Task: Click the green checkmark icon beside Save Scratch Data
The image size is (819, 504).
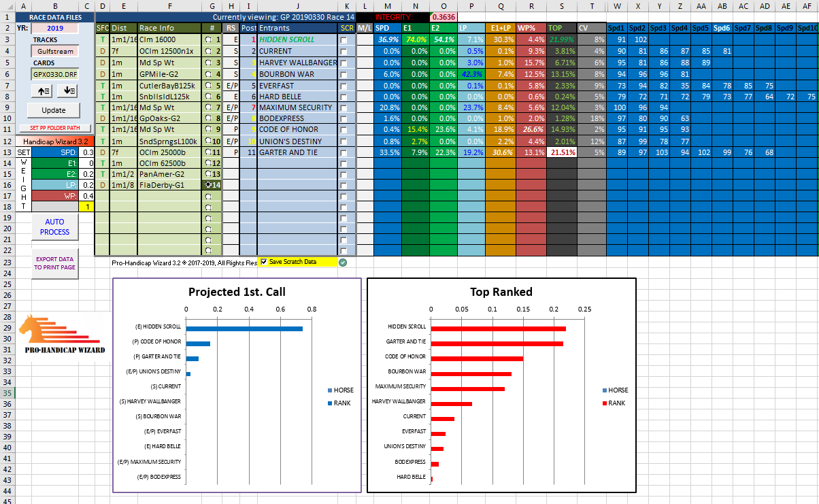Action: pyautogui.click(x=343, y=262)
